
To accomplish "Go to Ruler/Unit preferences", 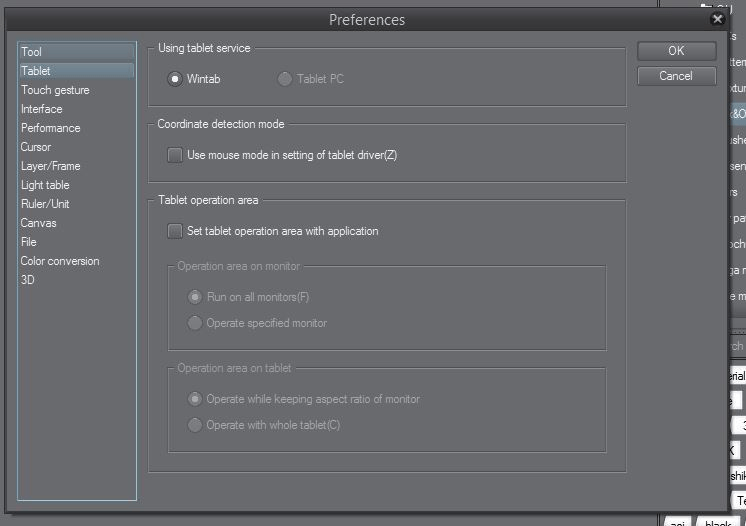I will click(45, 204).
